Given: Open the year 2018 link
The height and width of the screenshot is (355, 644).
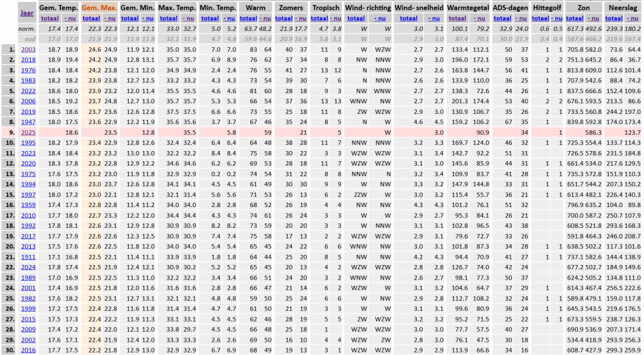Looking at the screenshot, I should (28, 60).
